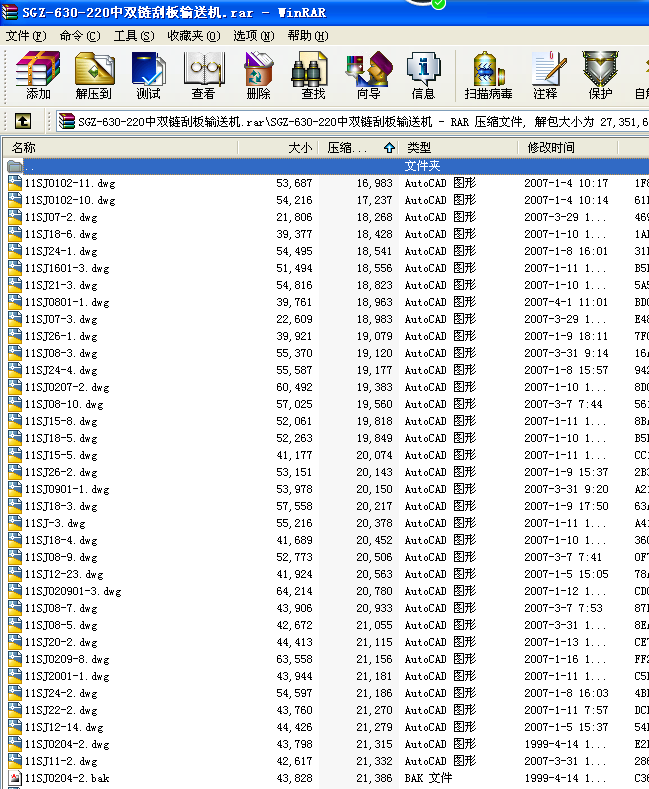The height and width of the screenshot is (789, 649).
Task: Select file icon of 11SJ0204-2.bak
Action: [15, 778]
